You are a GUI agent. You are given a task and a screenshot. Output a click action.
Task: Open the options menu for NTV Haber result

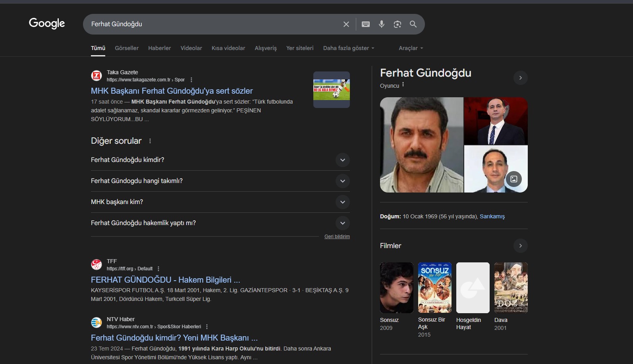tap(207, 327)
